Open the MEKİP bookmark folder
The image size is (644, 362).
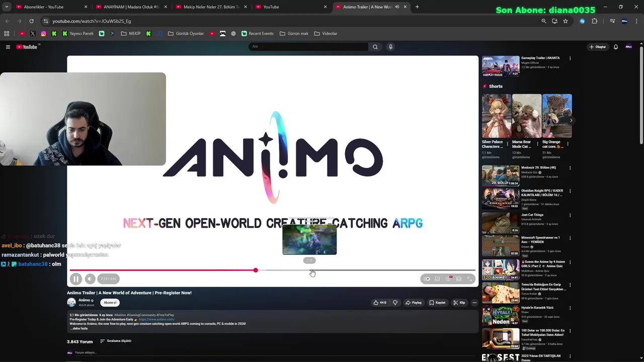(131, 34)
